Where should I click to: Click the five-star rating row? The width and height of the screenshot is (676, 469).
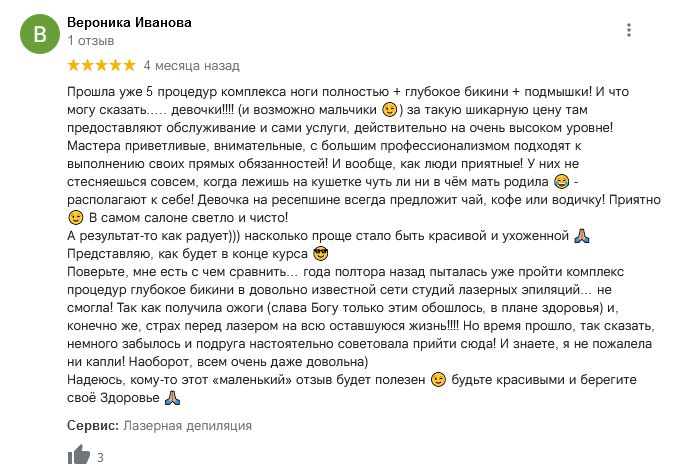101,65
